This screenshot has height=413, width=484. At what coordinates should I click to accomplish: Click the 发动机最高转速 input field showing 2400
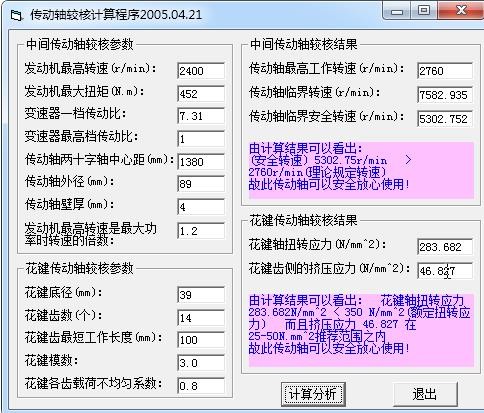tap(201, 71)
